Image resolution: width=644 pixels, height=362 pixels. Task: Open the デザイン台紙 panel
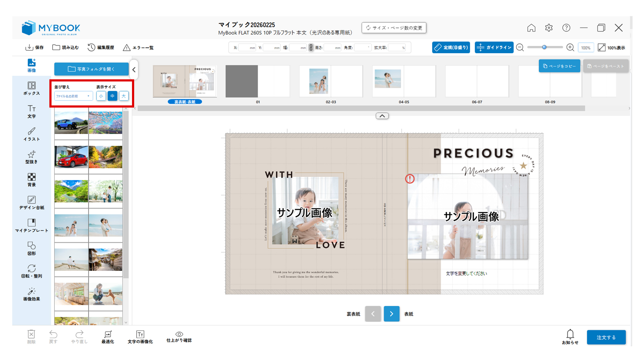click(31, 203)
